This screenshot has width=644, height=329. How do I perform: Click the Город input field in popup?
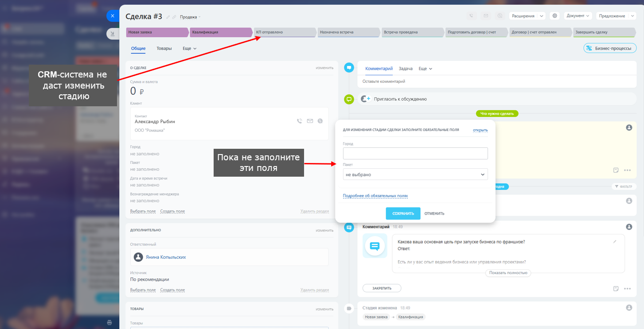click(x=415, y=153)
